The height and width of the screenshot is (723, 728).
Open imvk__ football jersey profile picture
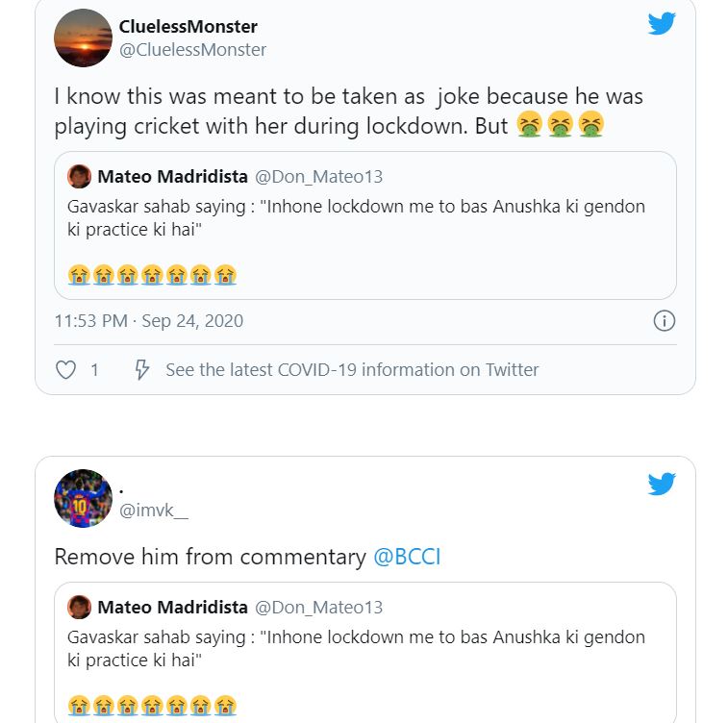(83, 498)
